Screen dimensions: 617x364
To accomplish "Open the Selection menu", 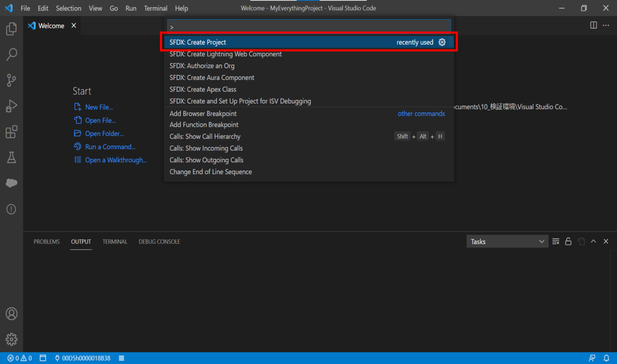I will click(68, 8).
